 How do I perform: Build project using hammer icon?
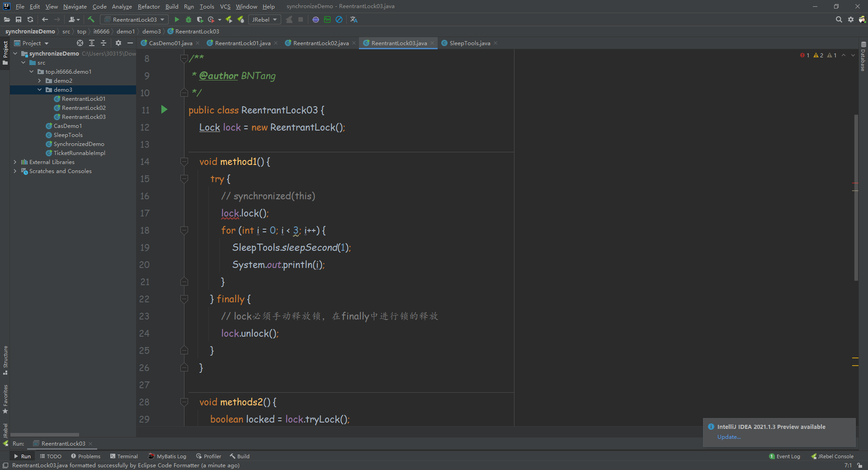(91, 19)
